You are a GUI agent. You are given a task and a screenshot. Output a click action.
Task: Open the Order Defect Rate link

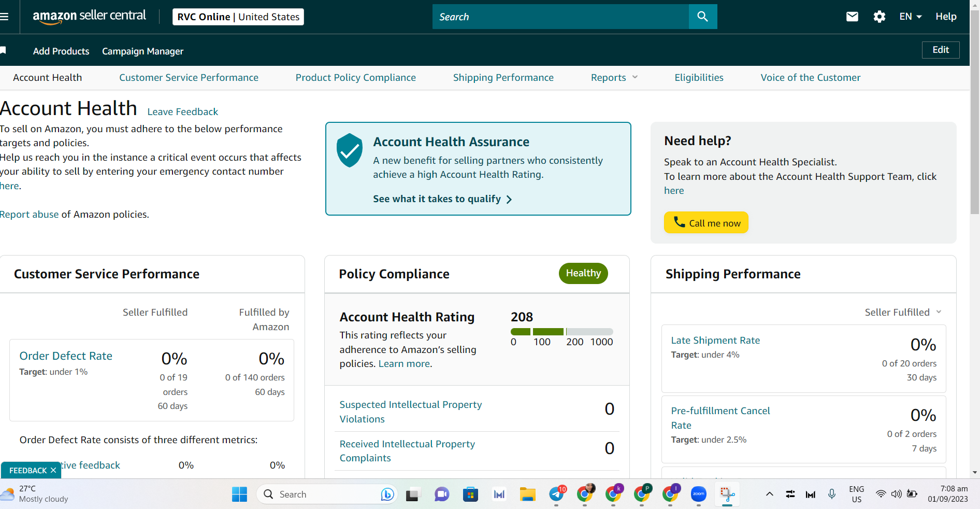(66, 356)
